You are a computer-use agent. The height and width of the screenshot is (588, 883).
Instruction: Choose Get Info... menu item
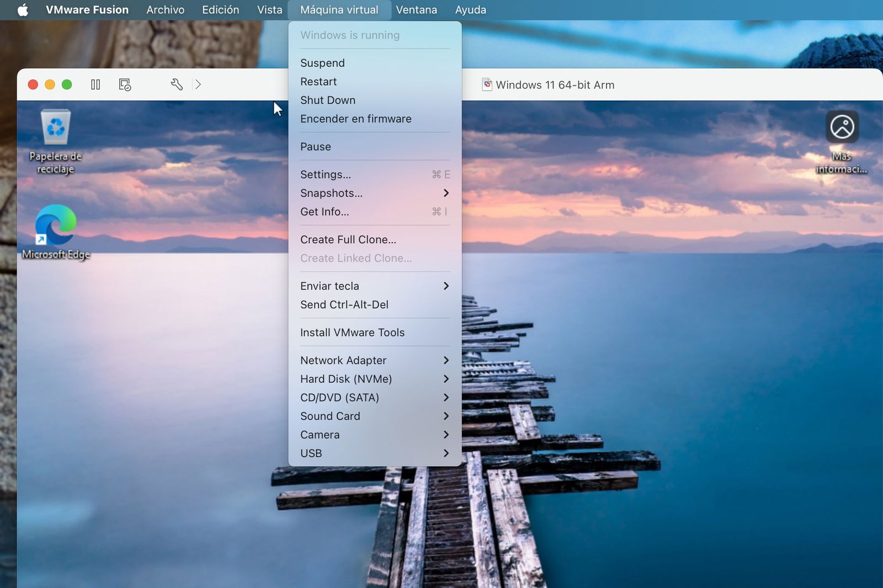coord(375,212)
